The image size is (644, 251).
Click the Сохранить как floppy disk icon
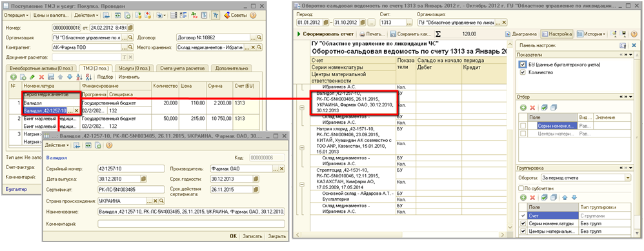pos(393,34)
